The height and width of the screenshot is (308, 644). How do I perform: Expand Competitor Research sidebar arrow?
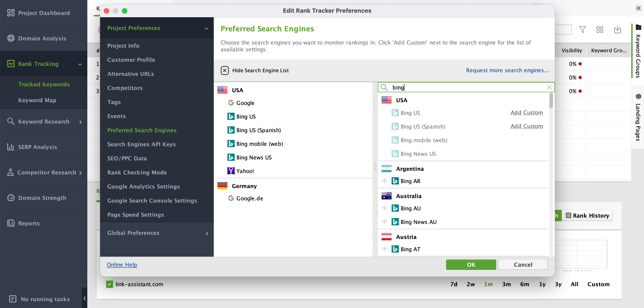coord(80,173)
